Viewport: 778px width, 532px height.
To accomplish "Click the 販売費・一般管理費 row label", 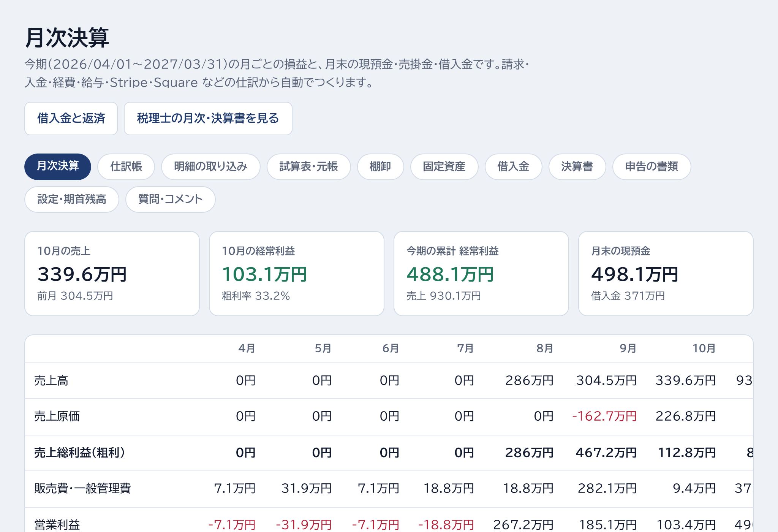I will pos(82,489).
